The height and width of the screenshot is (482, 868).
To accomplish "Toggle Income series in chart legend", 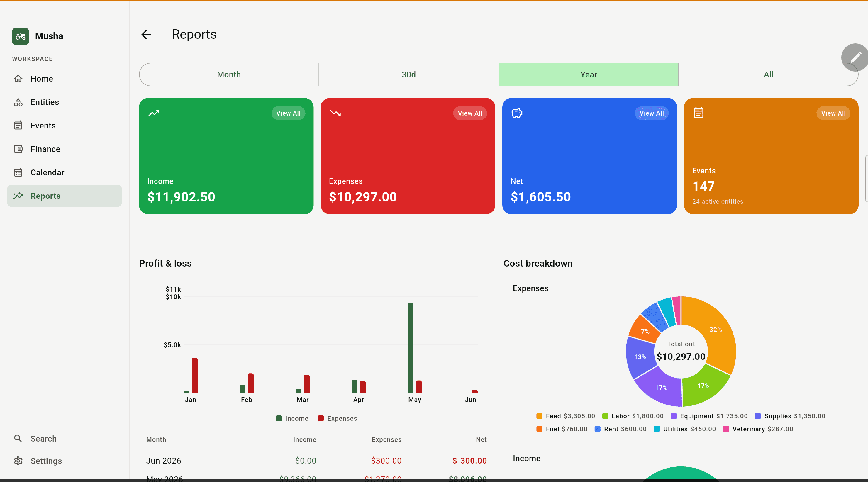I will [292, 418].
